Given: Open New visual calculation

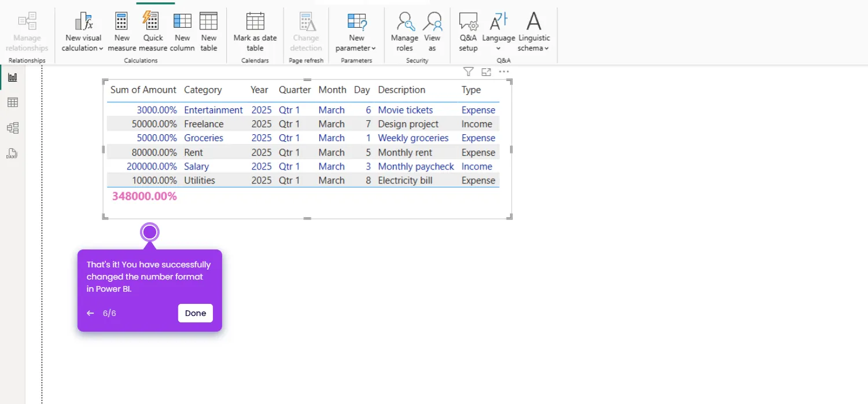Looking at the screenshot, I should click(83, 32).
